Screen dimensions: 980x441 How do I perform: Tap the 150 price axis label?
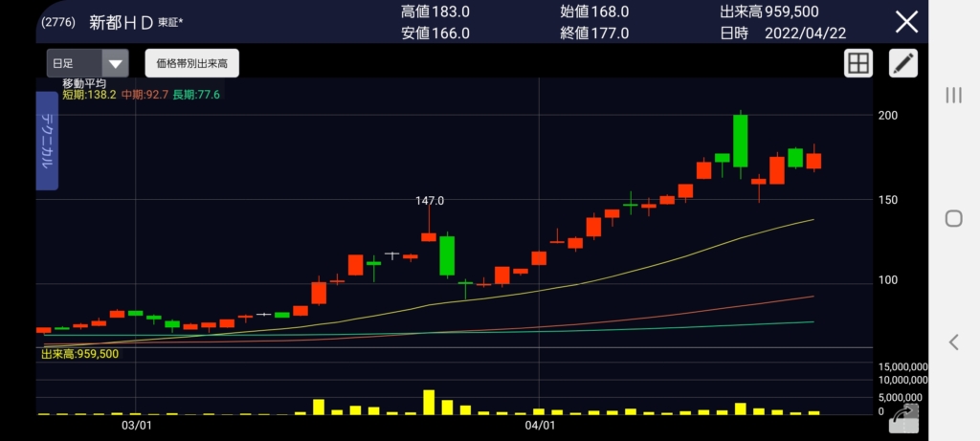pos(888,200)
